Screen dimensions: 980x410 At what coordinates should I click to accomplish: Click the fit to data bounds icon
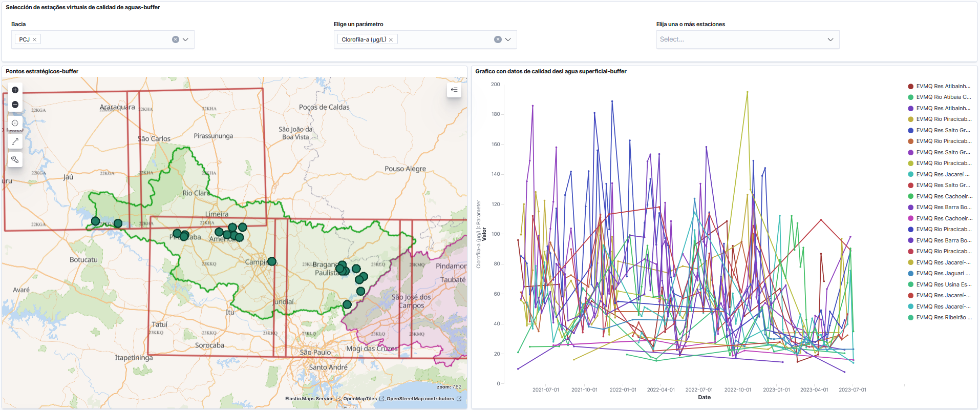tap(15, 123)
